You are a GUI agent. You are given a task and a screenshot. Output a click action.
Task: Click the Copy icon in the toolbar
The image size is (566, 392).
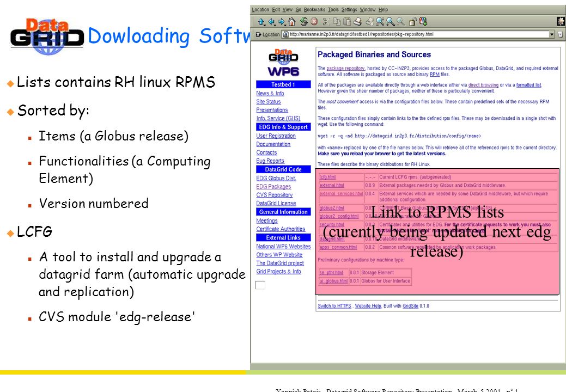[x=337, y=22]
